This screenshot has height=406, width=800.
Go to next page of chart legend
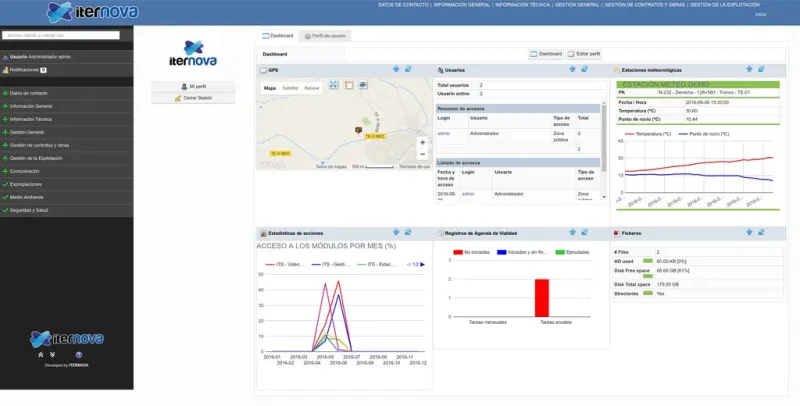pos(422,264)
